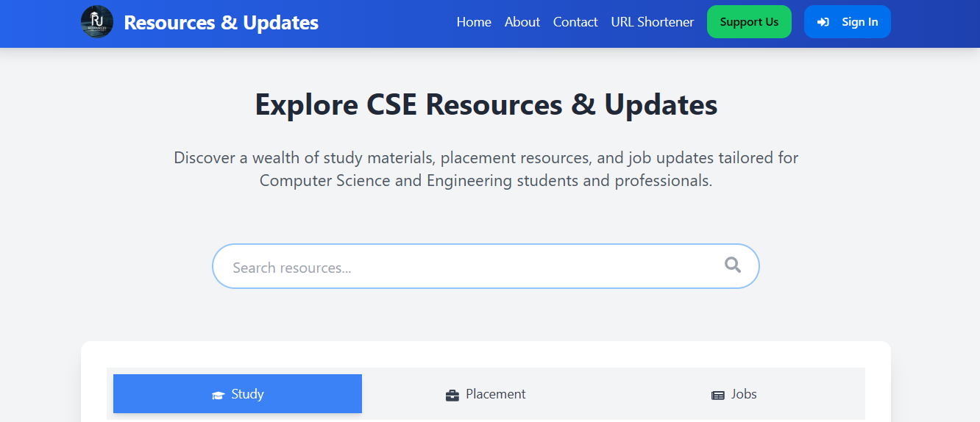980x422 pixels.
Task: Click the Resources & Updates site title
Action: pos(221,23)
